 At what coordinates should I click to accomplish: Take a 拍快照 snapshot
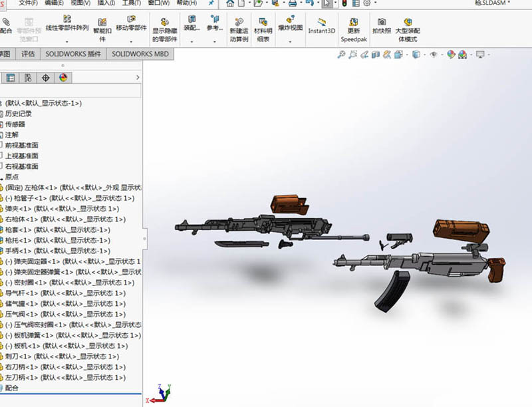tap(382, 26)
